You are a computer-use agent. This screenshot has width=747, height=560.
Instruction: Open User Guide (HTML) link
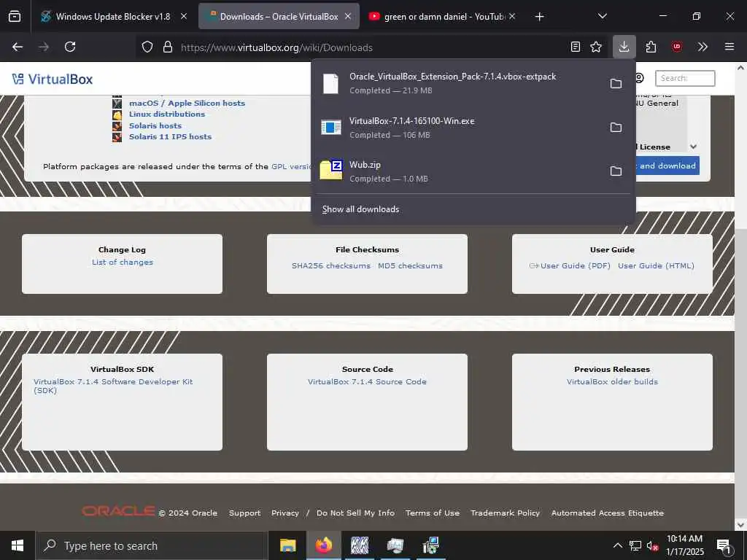click(x=656, y=265)
